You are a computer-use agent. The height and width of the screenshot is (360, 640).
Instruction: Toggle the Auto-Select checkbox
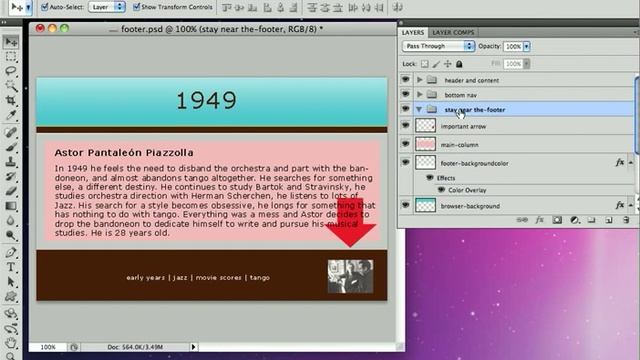pos(45,7)
